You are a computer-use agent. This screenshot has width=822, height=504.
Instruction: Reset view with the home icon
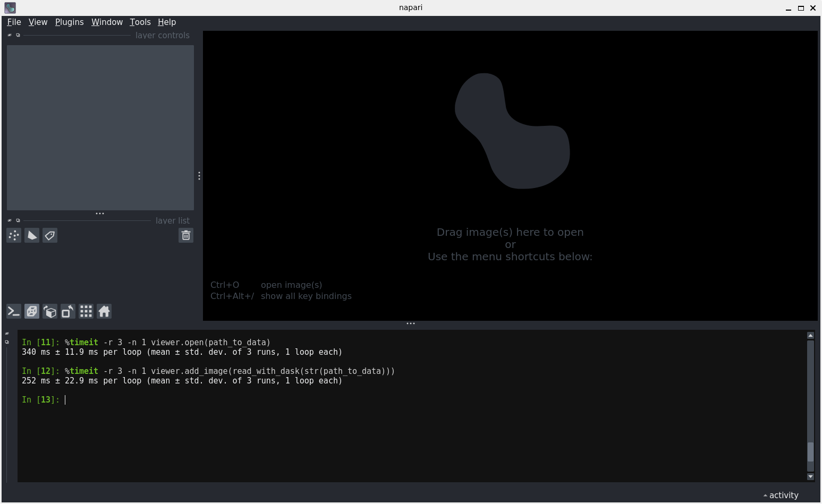click(104, 311)
